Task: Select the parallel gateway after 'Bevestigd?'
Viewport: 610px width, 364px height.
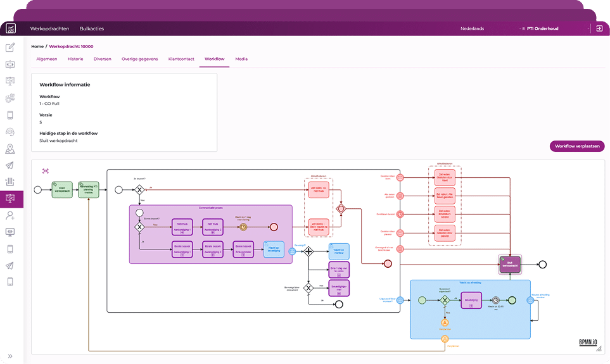Action: click(x=308, y=251)
